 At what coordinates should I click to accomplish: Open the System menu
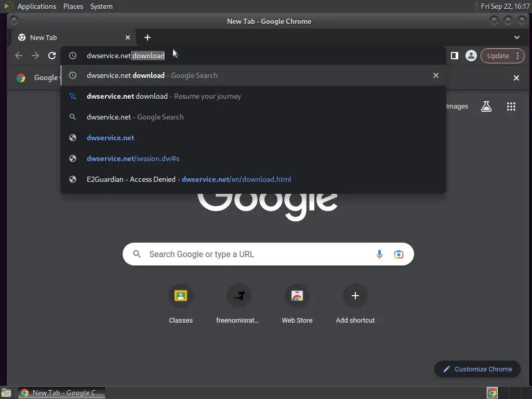tap(101, 6)
